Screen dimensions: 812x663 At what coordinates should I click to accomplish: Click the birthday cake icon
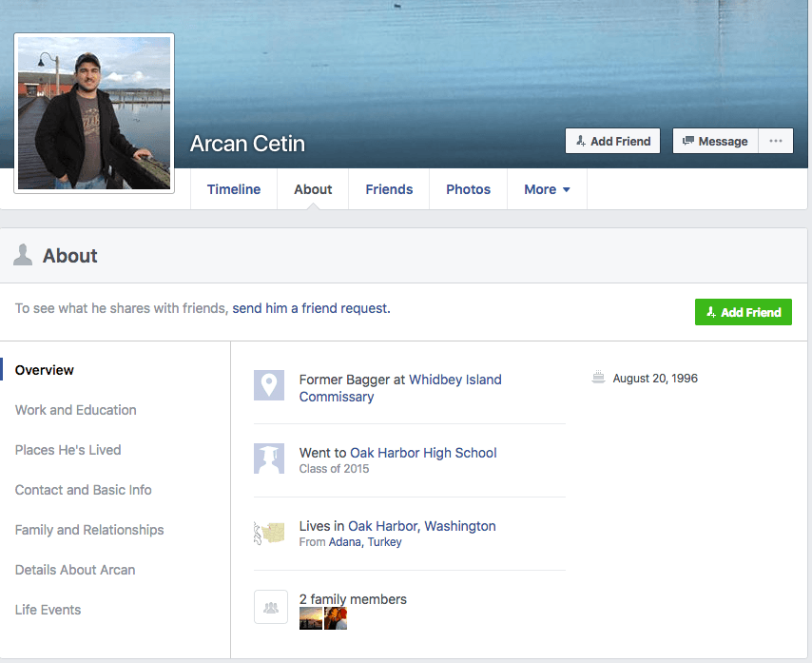click(x=598, y=378)
